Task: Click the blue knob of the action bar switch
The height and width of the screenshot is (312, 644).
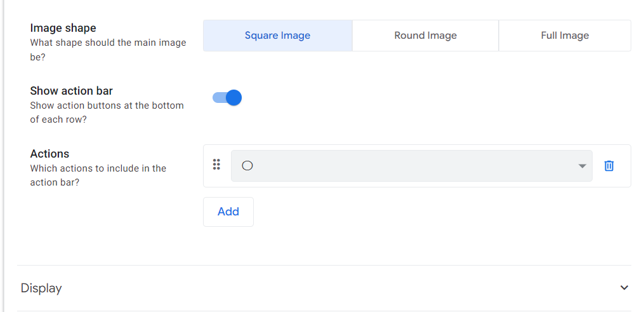Action: 234,98
